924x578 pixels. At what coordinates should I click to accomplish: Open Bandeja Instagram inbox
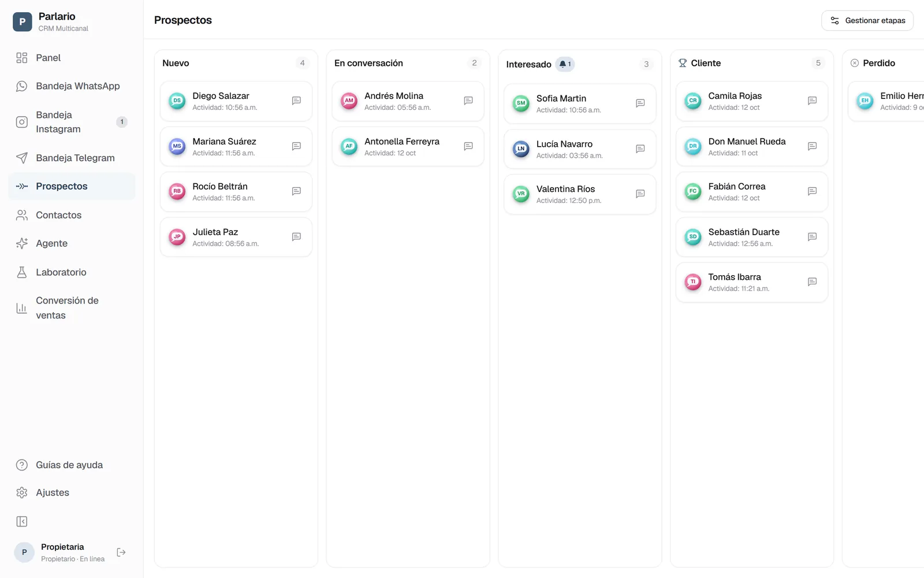[72, 122]
